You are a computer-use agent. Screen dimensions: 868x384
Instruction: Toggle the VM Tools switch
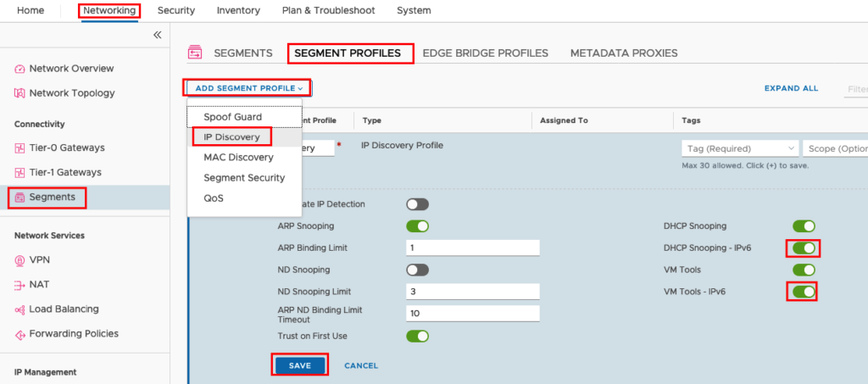[x=804, y=270]
